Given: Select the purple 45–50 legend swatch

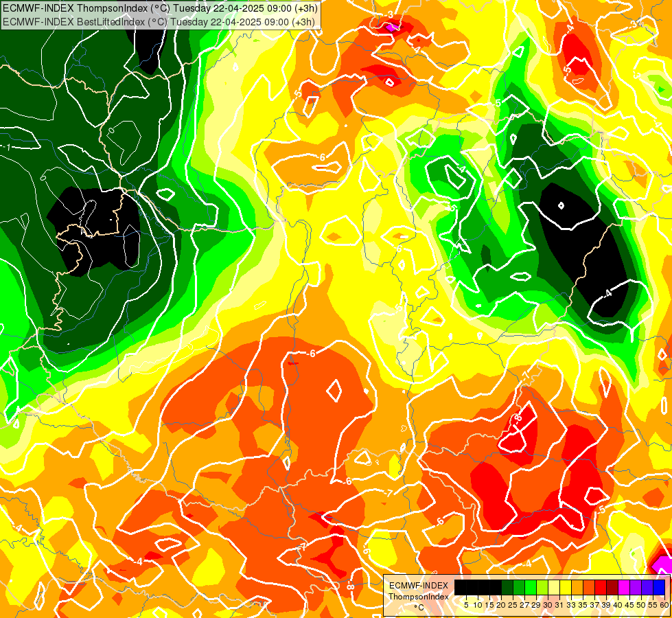Looking at the screenshot, I should pyautogui.click(x=636, y=588).
